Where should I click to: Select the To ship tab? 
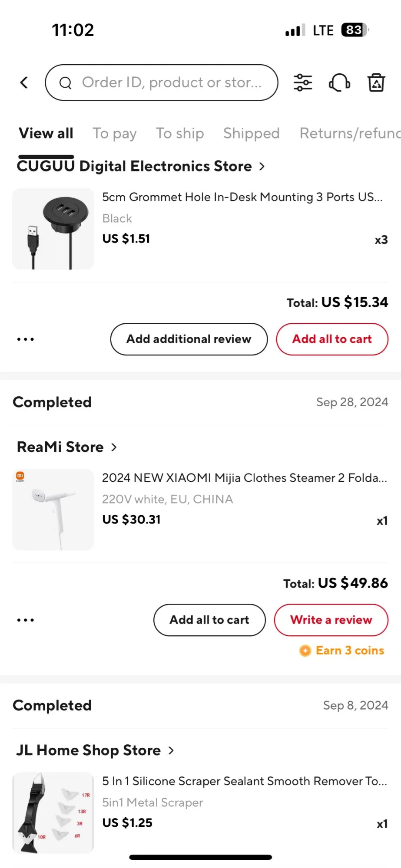click(180, 133)
